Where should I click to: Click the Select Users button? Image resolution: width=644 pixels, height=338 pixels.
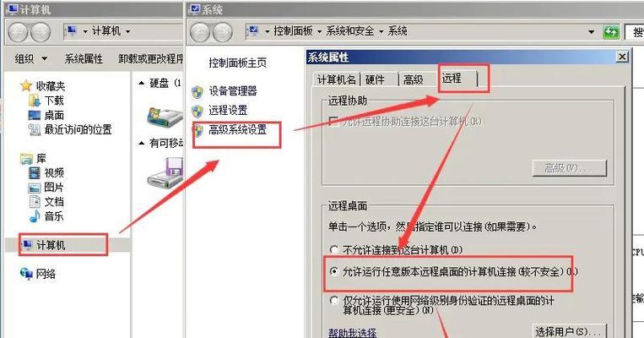pyautogui.click(x=570, y=331)
